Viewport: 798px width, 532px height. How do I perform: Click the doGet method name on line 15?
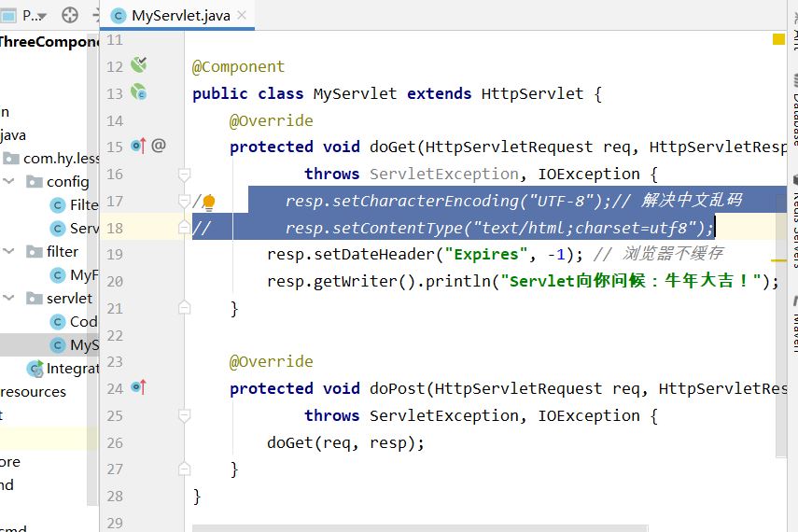[392, 147]
